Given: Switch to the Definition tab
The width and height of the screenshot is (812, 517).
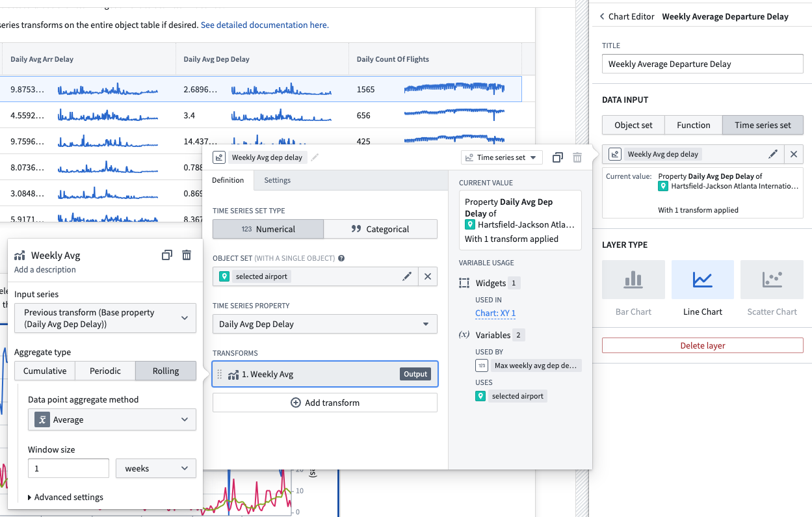Looking at the screenshot, I should (228, 180).
